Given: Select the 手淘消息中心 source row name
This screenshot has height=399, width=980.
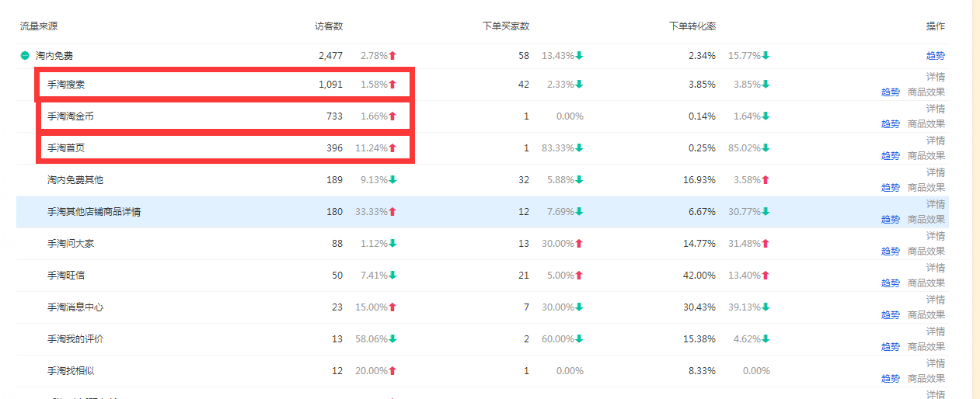Looking at the screenshot, I should coord(75,307).
